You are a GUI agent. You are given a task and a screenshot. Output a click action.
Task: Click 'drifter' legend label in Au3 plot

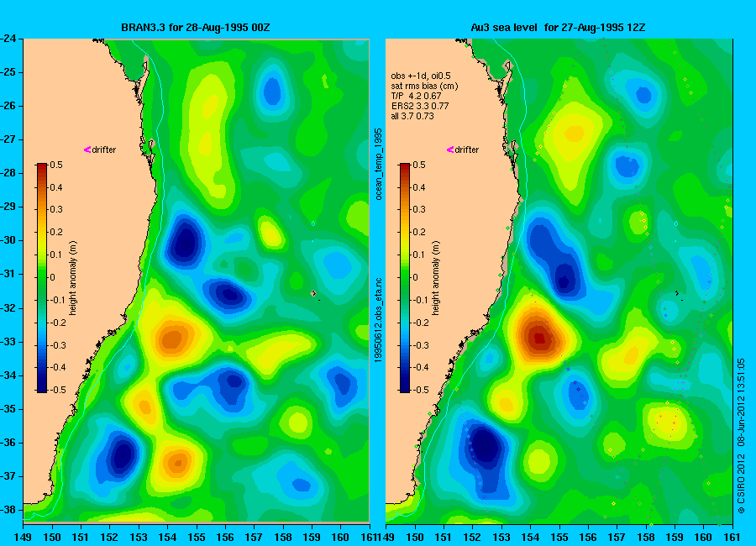tap(467, 150)
